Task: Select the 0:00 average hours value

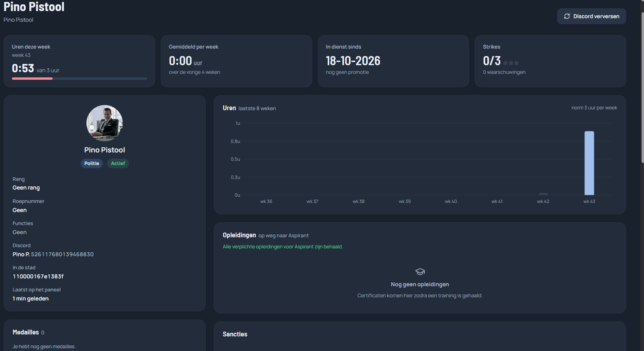Action: (180, 61)
